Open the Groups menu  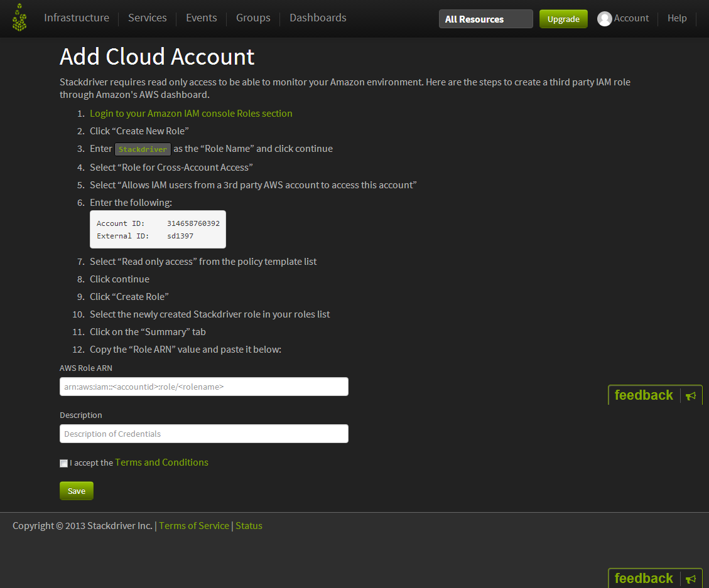coord(253,18)
